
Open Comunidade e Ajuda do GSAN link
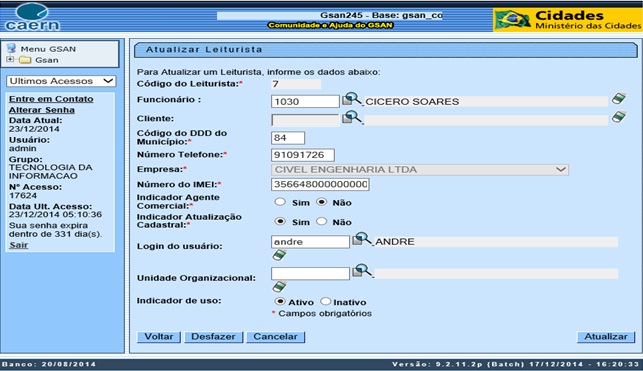[330, 25]
